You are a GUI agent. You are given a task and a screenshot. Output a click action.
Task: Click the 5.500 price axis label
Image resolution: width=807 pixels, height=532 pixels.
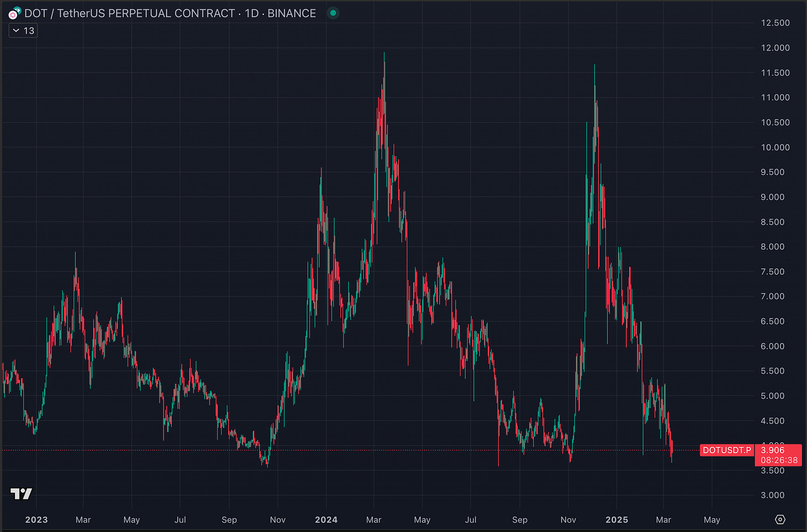773,371
